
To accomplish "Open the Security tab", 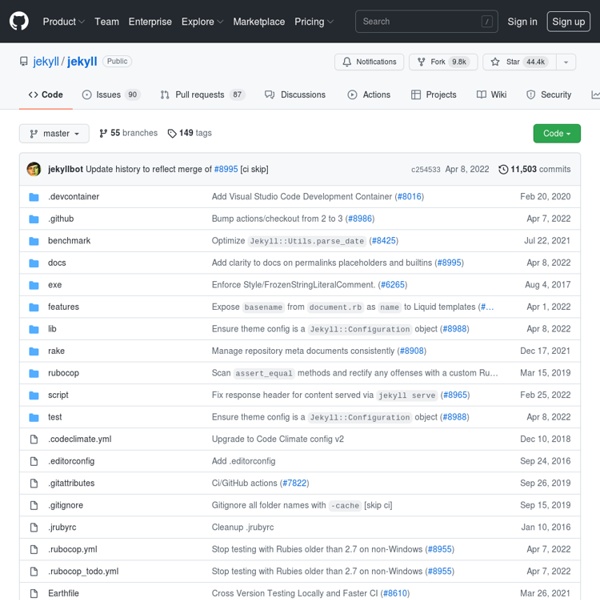I will click(549, 95).
